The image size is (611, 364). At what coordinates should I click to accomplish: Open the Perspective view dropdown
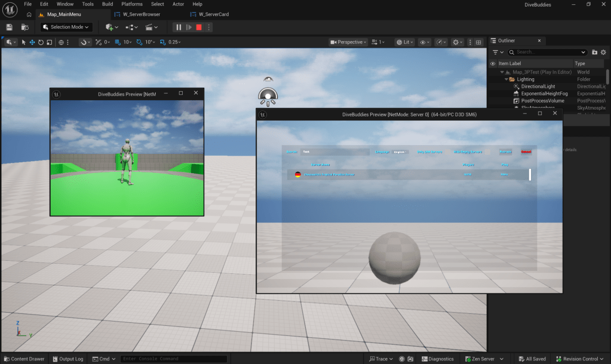tap(349, 42)
